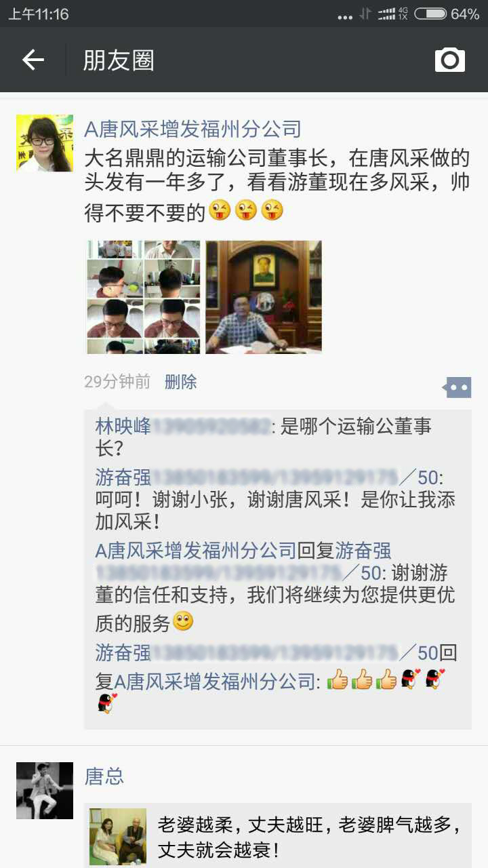488x868 pixels.
Task: Open 唐总 username link
Action: click(x=104, y=776)
